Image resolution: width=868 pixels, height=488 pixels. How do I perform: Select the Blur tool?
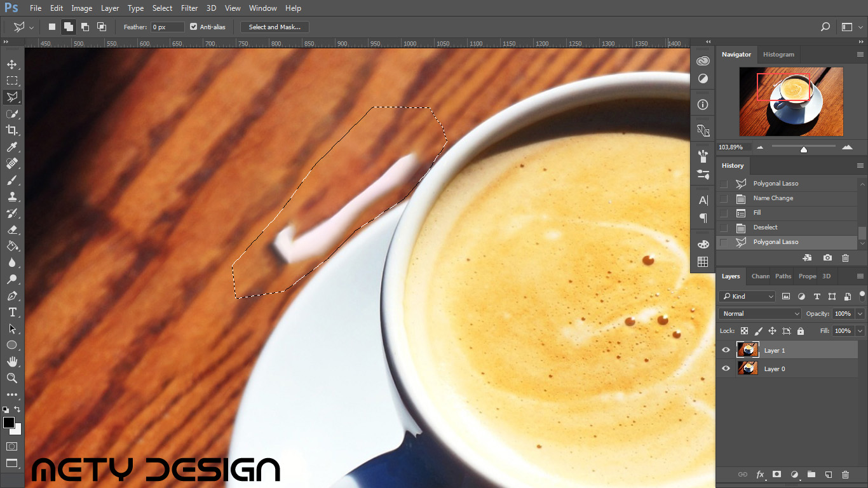coord(12,262)
